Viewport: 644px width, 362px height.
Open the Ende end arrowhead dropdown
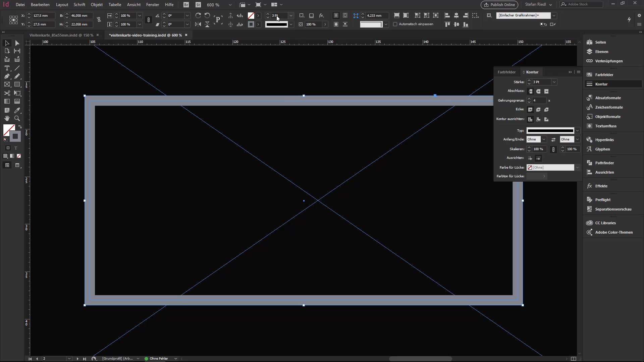pyautogui.click(x=577, y=139)
